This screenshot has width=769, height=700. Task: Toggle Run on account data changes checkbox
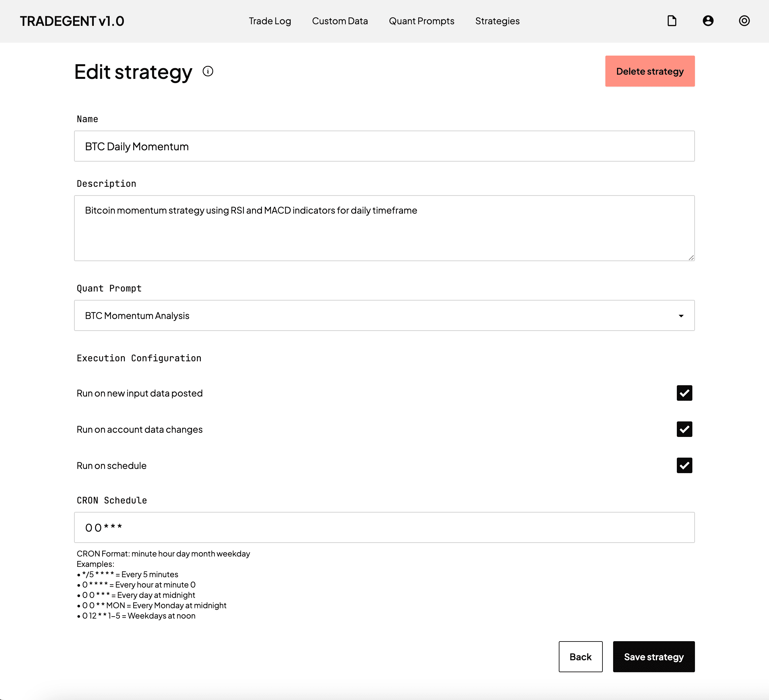(x=684, y=429)
